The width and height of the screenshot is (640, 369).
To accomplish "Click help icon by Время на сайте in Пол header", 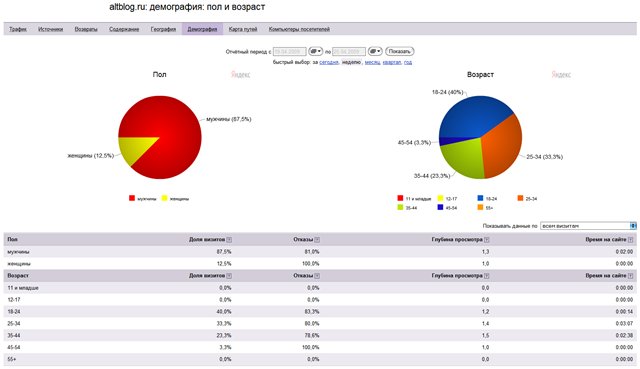I will (x=631, y=240).
